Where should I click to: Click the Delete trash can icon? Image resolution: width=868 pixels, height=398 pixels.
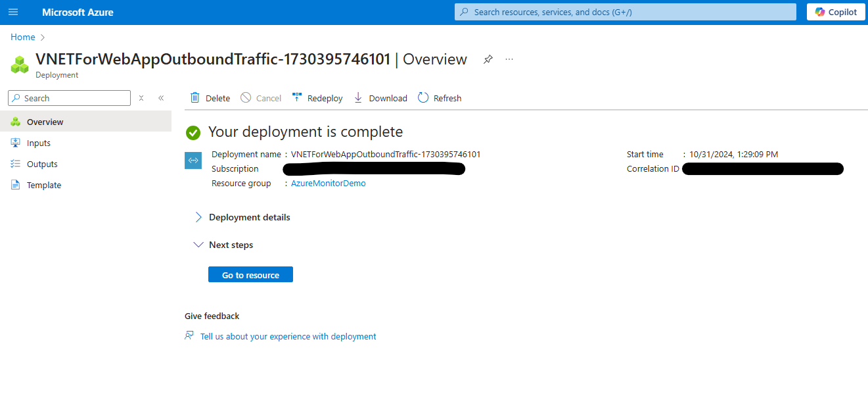[195, 98]
